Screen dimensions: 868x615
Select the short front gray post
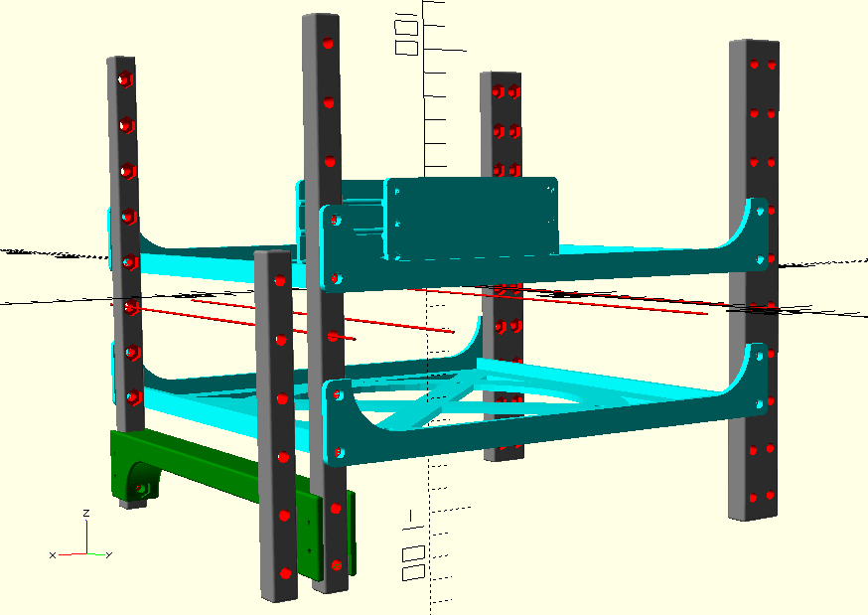[x=276, y=427]
